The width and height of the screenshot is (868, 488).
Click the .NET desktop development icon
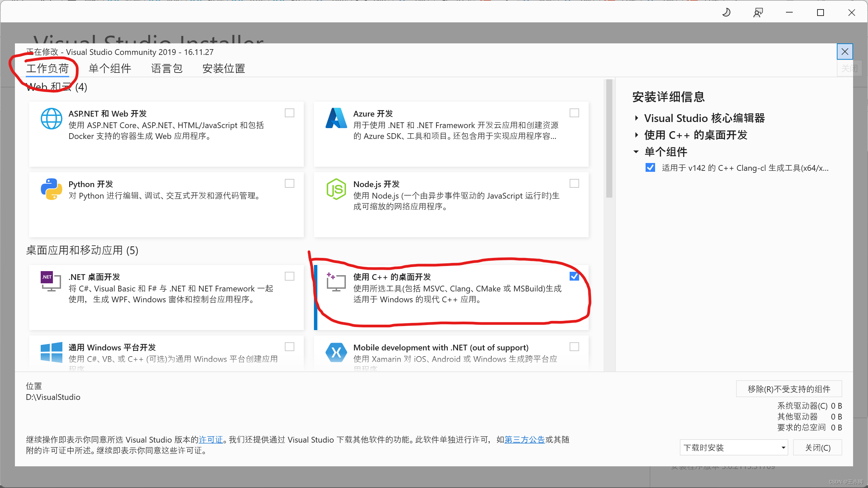pos(51,281)
